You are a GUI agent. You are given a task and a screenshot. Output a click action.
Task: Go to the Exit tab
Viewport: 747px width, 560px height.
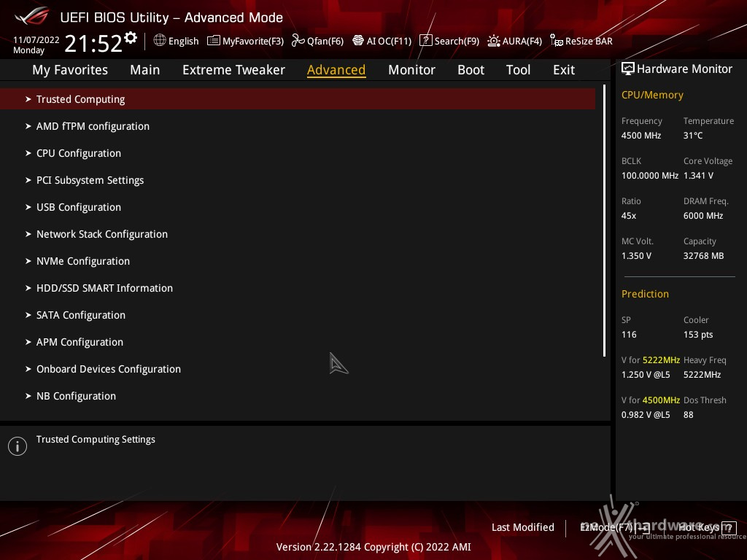(x=564, y=70)
